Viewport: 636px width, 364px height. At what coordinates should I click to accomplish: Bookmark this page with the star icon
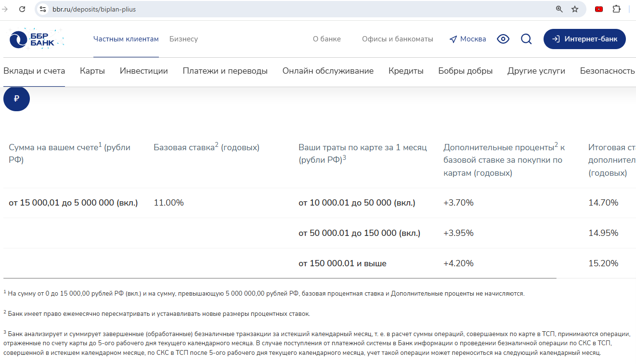[574, 9]
